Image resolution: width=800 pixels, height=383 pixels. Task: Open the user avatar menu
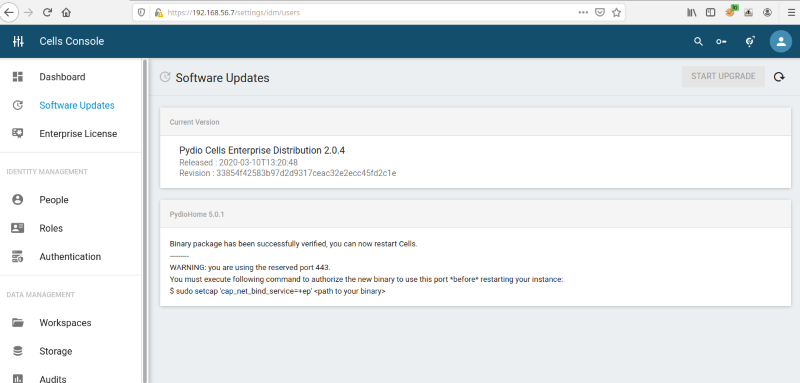(x=781, y=42)
